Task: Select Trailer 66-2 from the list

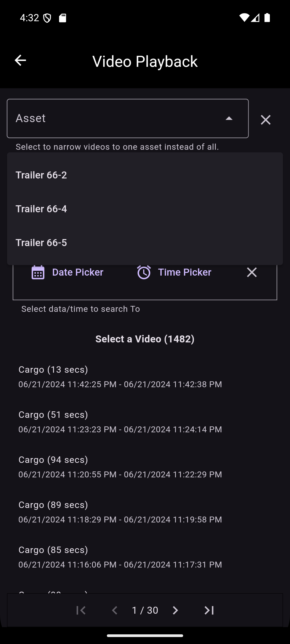Action: click(41, 175)
